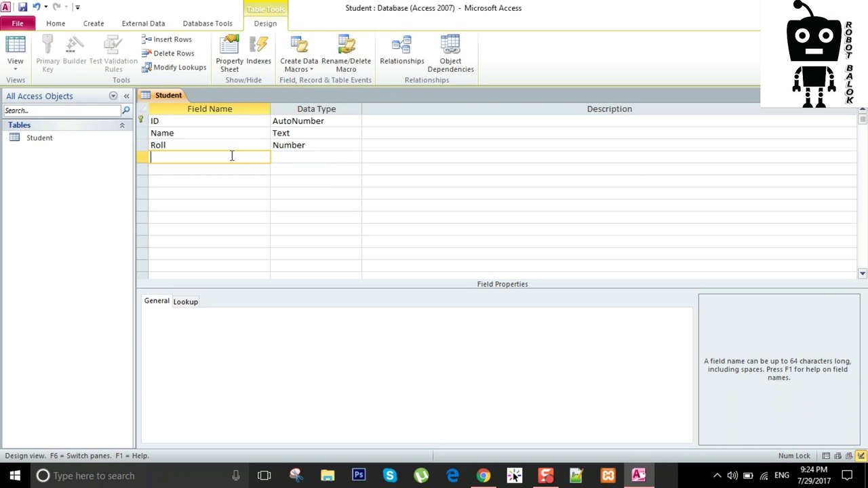Click the View datasheet icon
The image size is (868, 488).
15,45
